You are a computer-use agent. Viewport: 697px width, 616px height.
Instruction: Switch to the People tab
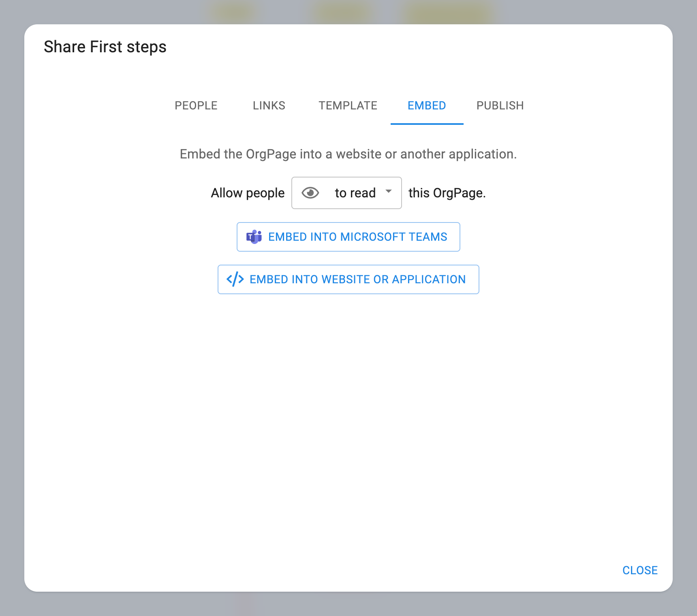tap(196, 106)
